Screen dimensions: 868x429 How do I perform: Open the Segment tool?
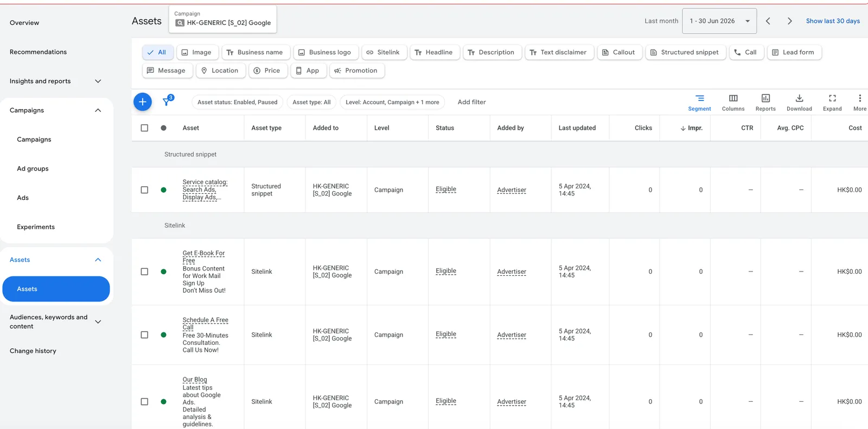coord(699,102)
